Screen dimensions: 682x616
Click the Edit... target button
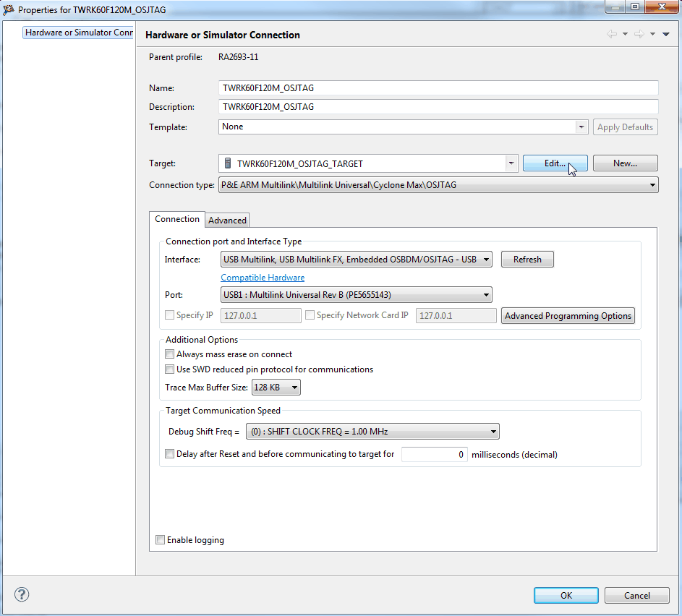coord(555,163)
